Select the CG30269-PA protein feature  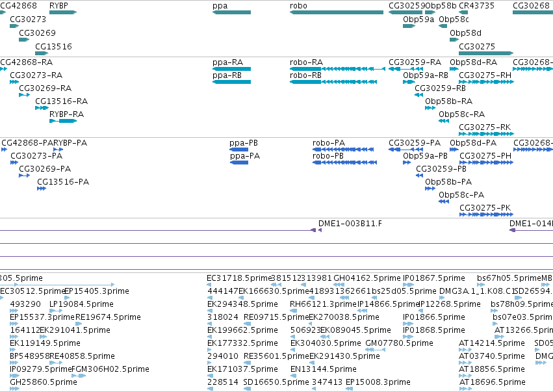click(x=24, y=176)
